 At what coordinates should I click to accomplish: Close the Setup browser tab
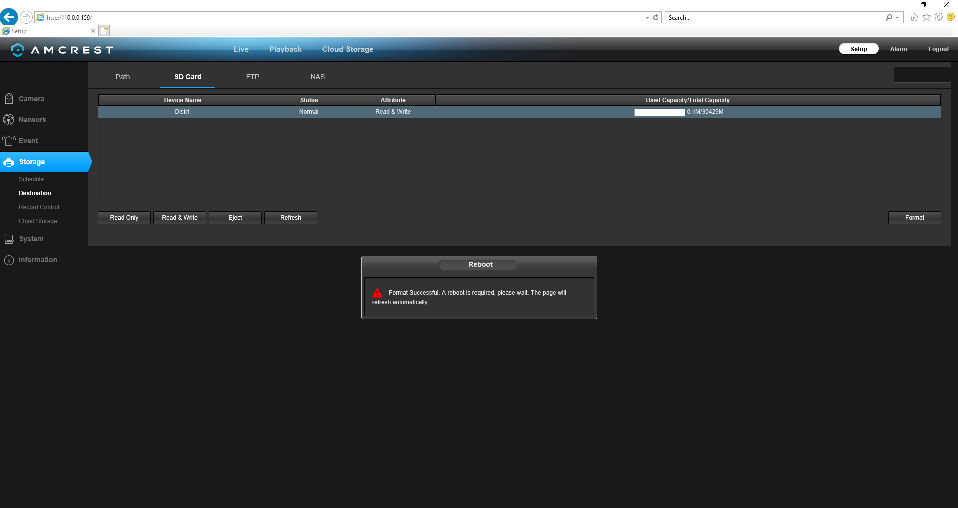93,31
